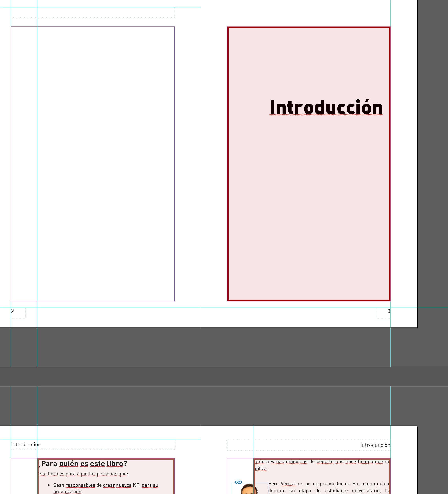Click the large bold Introducción title text

tap(326, 107)
